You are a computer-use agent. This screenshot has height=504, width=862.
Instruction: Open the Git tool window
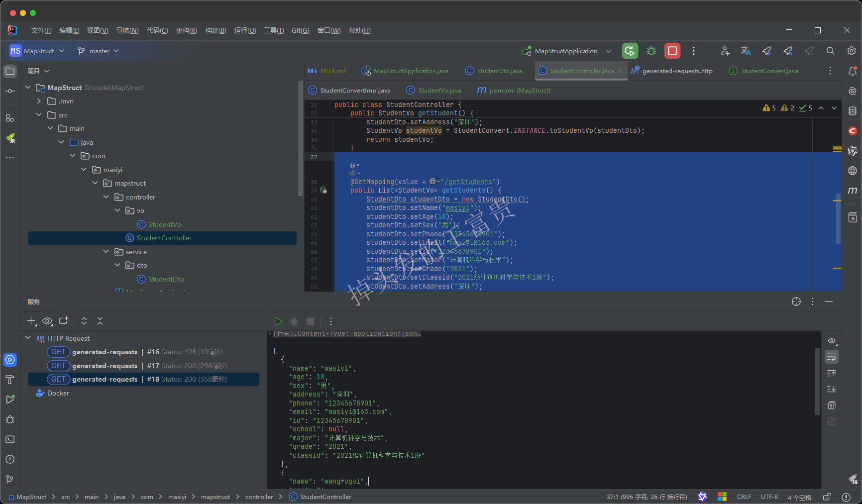coord(10,479)
